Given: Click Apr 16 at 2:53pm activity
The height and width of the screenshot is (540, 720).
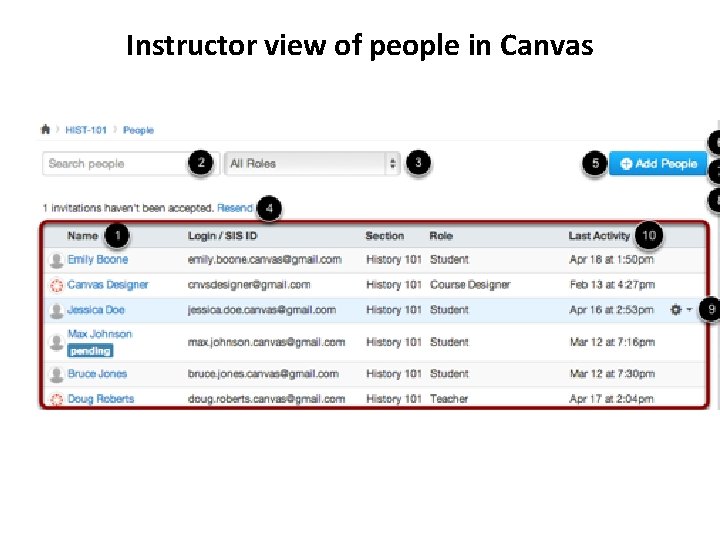Looking at the screenshot, I should coord(612,310).
